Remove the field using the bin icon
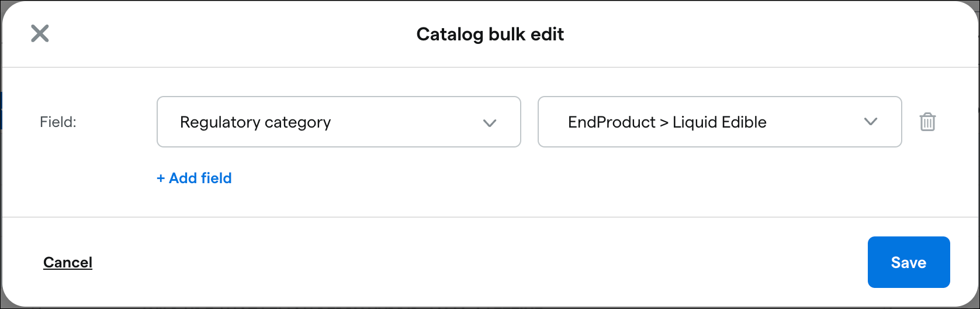The image size is (980, 309). coord(927,122)
